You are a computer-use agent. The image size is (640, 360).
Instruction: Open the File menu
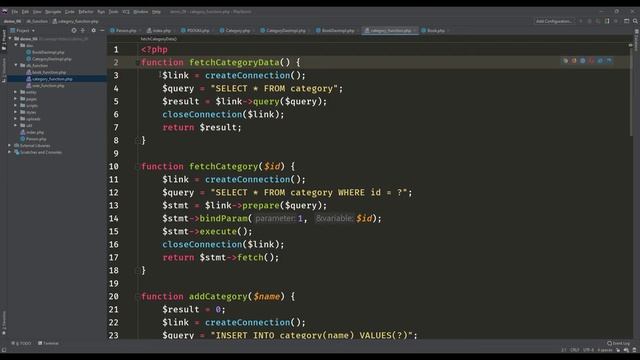(15, 12)
